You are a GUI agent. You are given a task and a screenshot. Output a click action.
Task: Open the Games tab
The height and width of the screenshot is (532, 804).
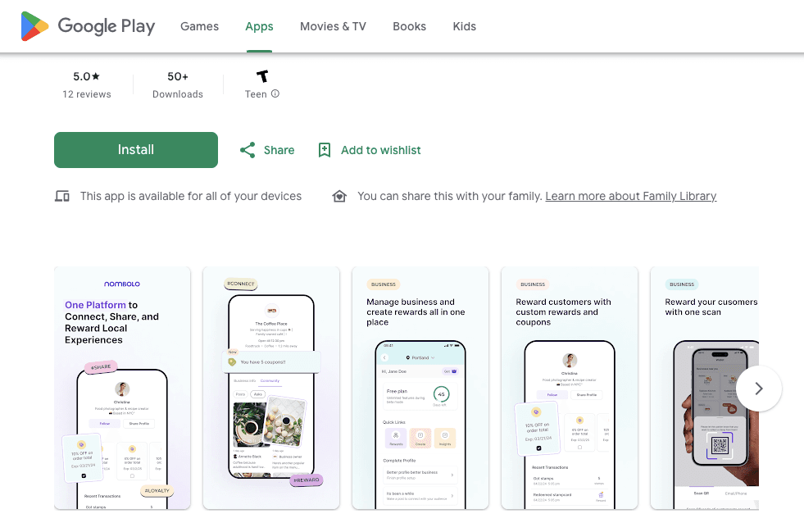click(199, 26)
